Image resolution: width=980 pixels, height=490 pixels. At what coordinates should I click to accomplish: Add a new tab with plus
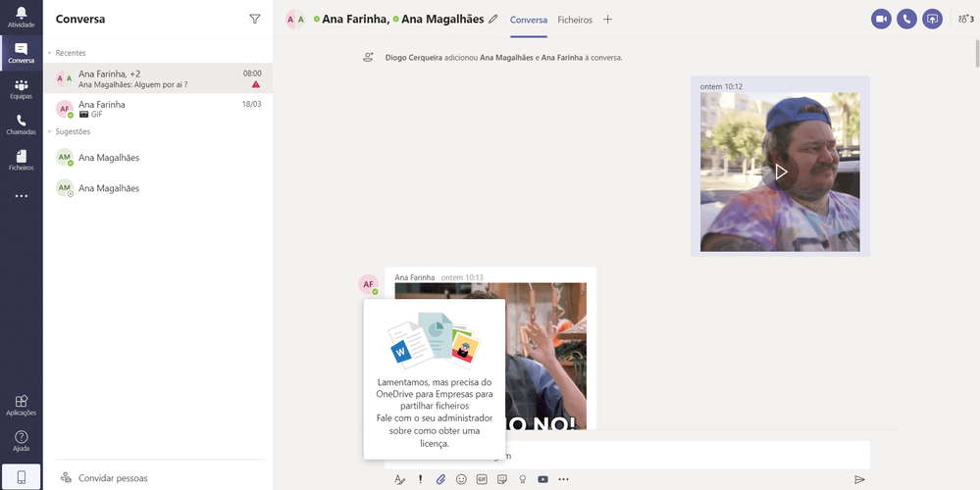click(607, 20)
